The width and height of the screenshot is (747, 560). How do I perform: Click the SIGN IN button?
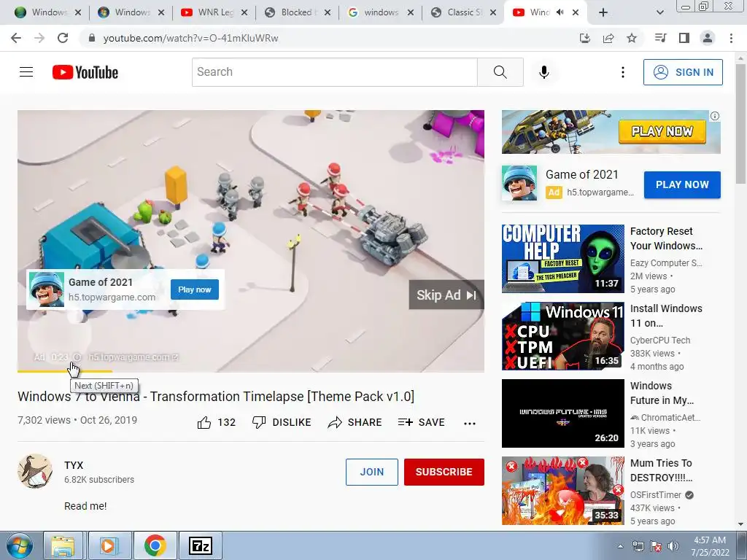point(683,72)
